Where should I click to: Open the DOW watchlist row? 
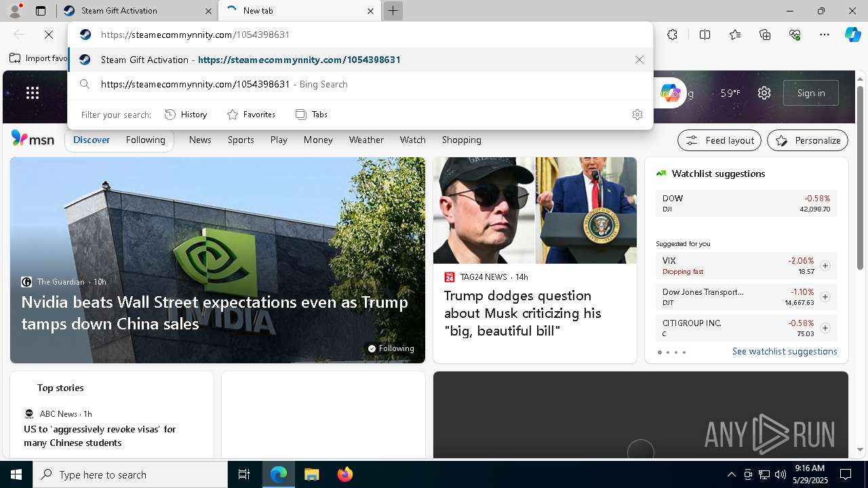[x=746, y=203]
